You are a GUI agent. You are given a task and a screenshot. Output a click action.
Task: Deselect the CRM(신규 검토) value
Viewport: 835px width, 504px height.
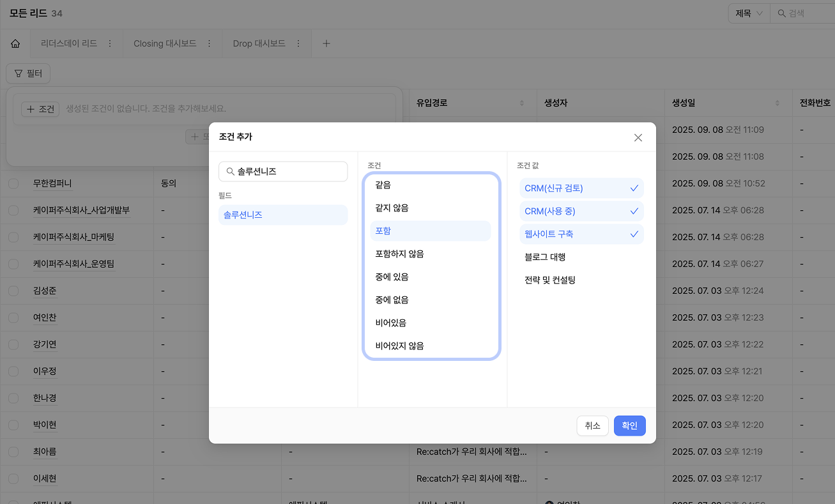581,188
